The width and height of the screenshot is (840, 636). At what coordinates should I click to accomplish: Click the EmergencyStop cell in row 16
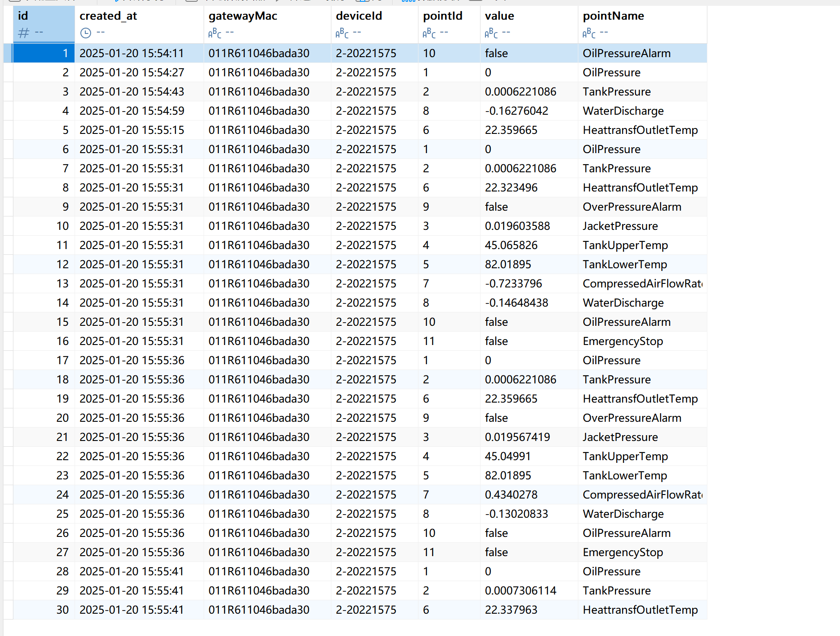pyautogui.click(x=623, y=341)
